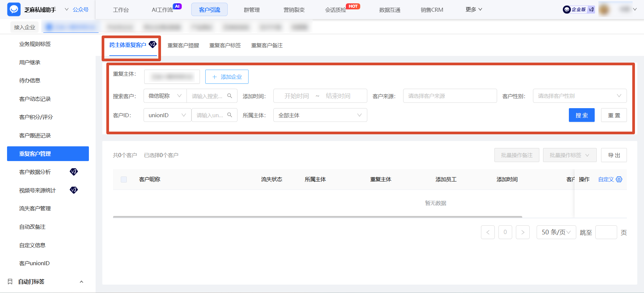The image size is (644, 293).
Task: Open the 微信昵称 search type dropdown
Action: 165,96
